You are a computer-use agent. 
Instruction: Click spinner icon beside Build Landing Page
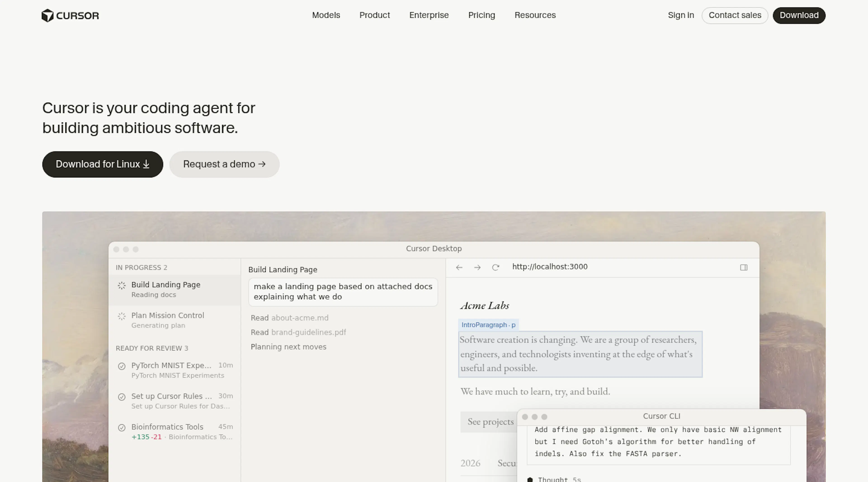122,286
